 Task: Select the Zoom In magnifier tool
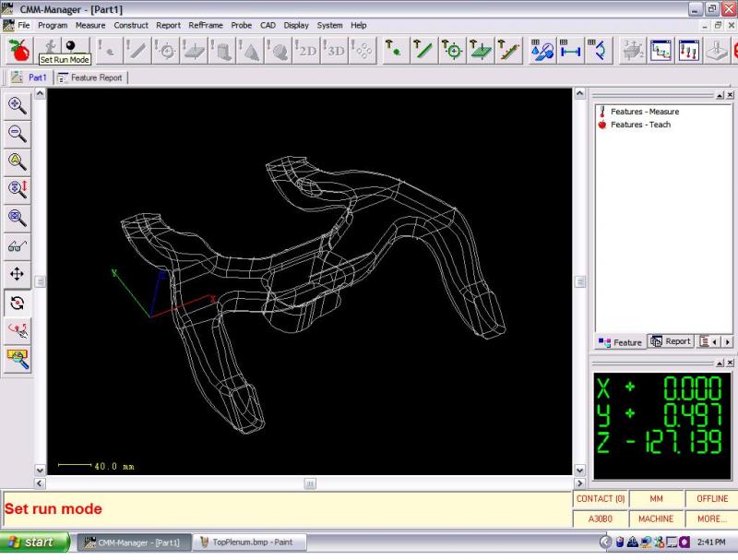pyautogui.click(x=17, y=105)
